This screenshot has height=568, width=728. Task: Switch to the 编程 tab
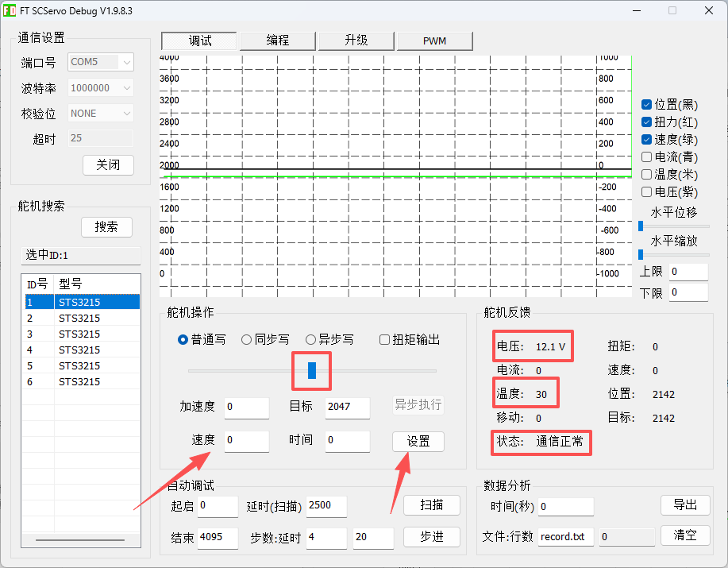pos(278,41)
